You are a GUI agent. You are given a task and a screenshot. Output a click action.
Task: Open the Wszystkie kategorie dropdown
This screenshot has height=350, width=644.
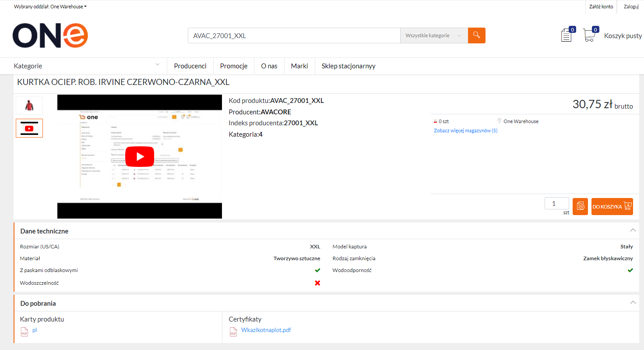[x=433, y=35]
